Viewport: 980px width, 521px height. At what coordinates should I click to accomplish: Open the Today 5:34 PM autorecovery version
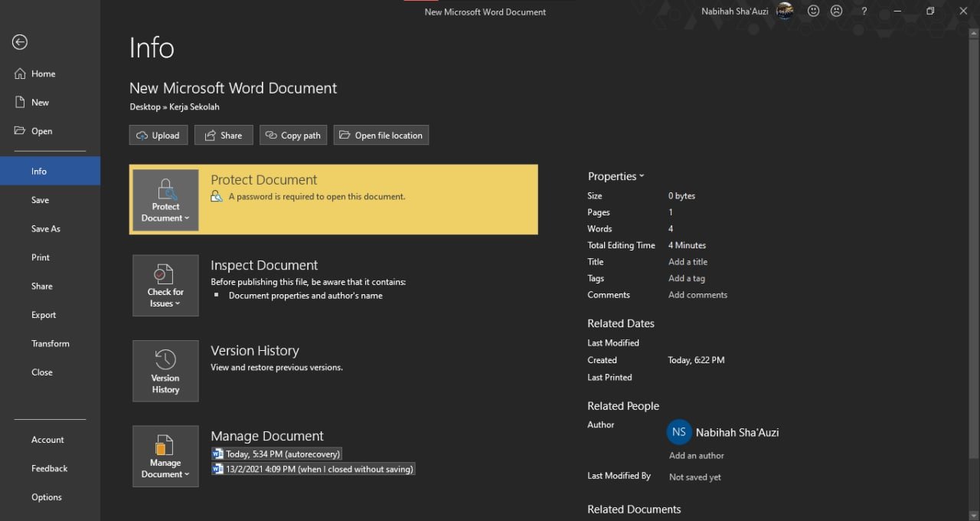(x=276, y=454)
